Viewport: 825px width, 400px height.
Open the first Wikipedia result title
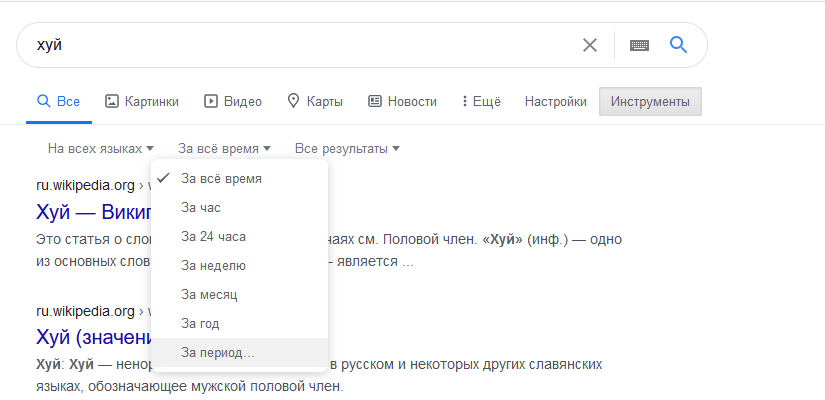click(93, 212)
